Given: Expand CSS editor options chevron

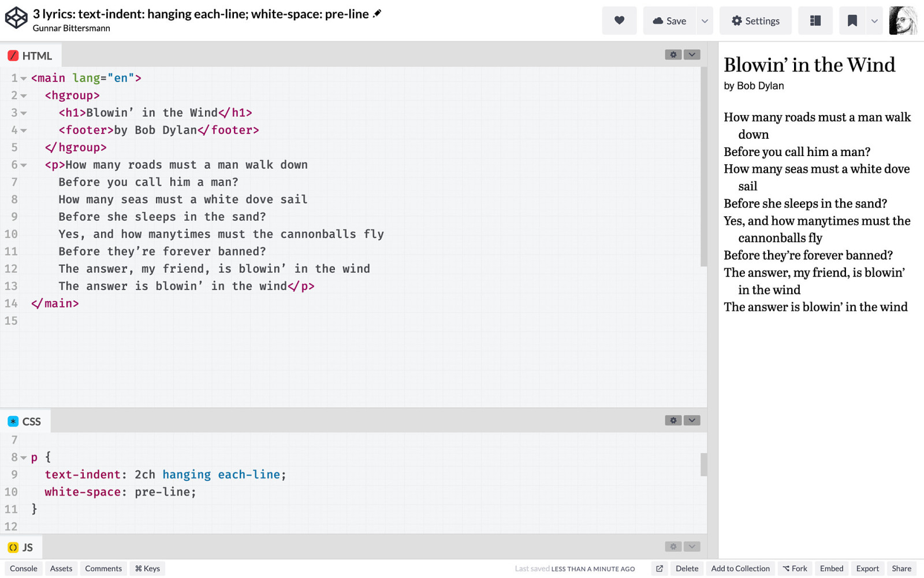Looking at the screenshot, I should click(692, 420).
